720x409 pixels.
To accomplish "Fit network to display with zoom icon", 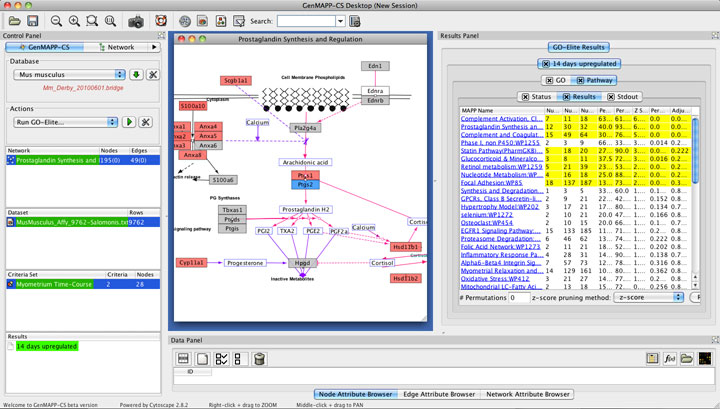I will click(110, 21).
